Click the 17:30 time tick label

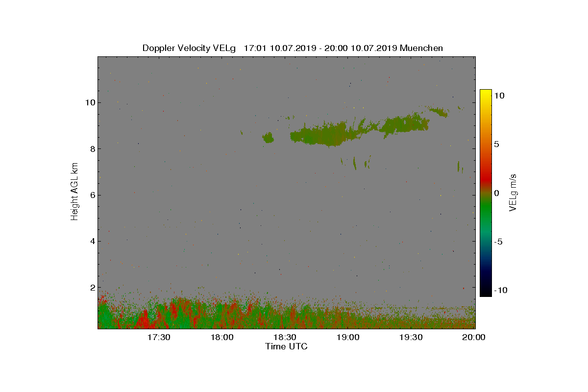159,338
